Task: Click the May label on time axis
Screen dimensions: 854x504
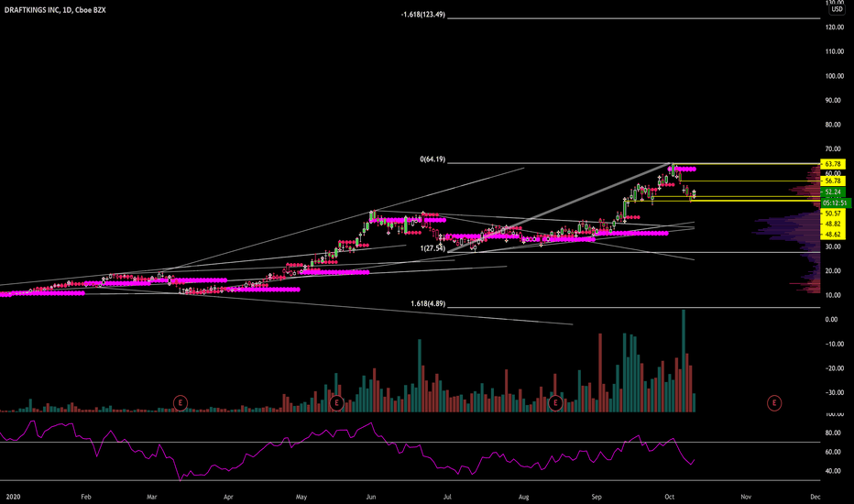Action: point(301,497)
